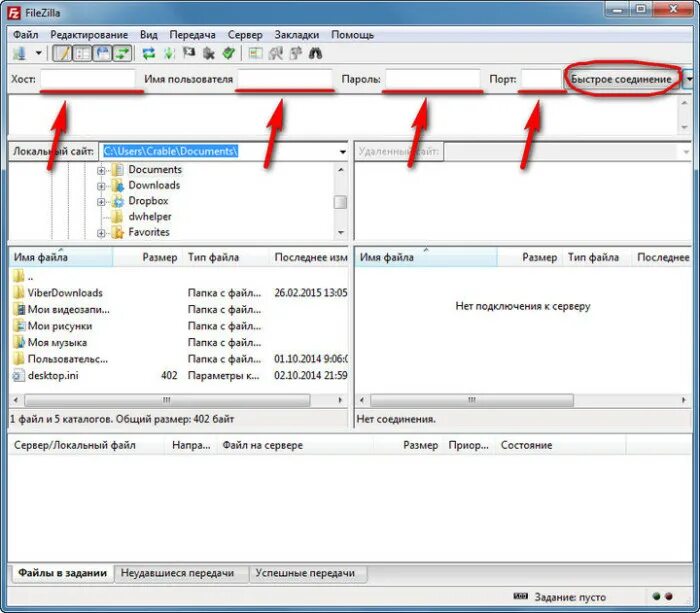Click the Файл на сервере queue column
Viewport: 700px width, 613px height.
click(295, 445)
